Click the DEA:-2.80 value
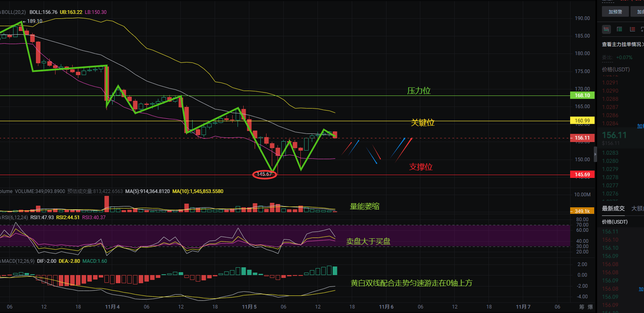Screen dimensions: 644x313 pyautogui.click(x=69, y=261)
